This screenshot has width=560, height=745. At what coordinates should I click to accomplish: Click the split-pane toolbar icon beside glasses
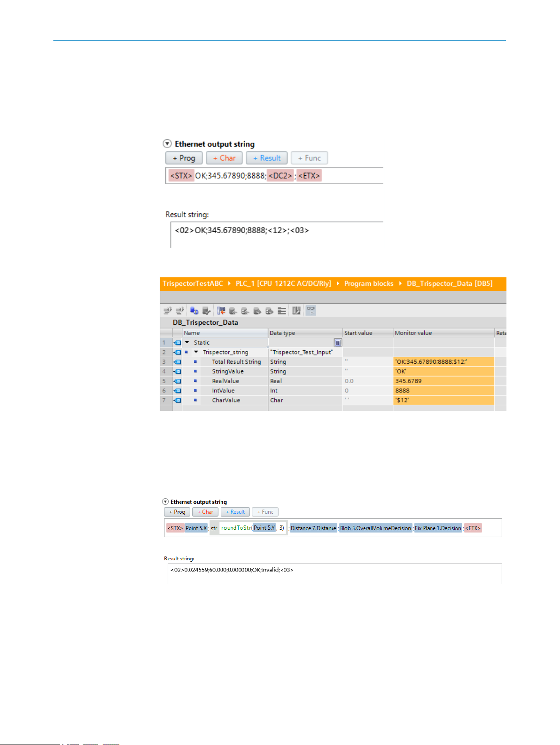click(x=296, y=311)
